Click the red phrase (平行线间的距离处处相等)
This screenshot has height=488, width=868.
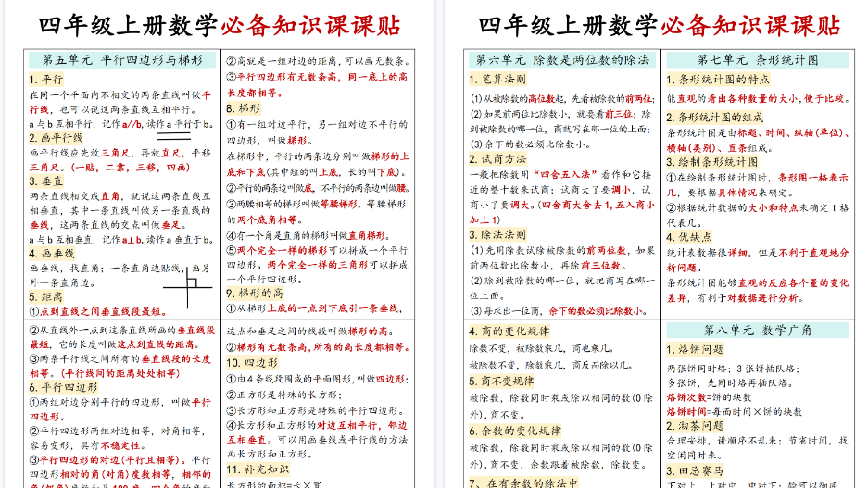pyautogui.click(x=120, y=373)
